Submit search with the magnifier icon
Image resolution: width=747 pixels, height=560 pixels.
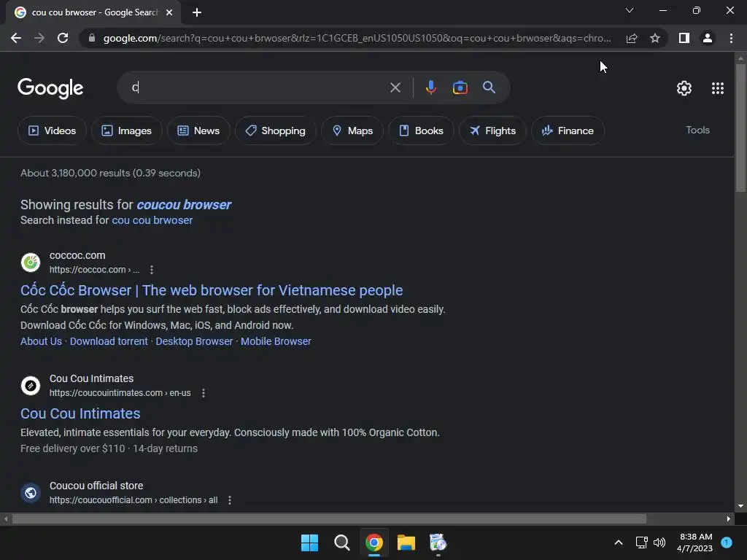[x=489, y=87]
